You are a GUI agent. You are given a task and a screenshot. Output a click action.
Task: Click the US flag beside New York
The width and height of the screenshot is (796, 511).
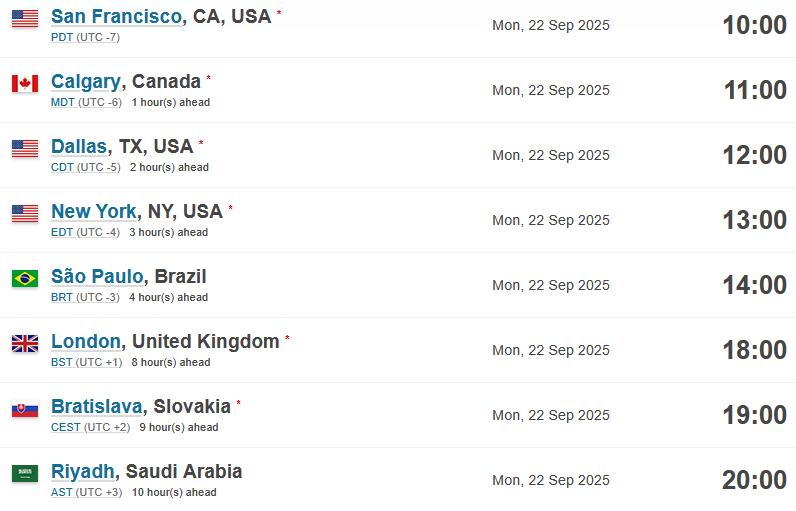coord(25,214)
